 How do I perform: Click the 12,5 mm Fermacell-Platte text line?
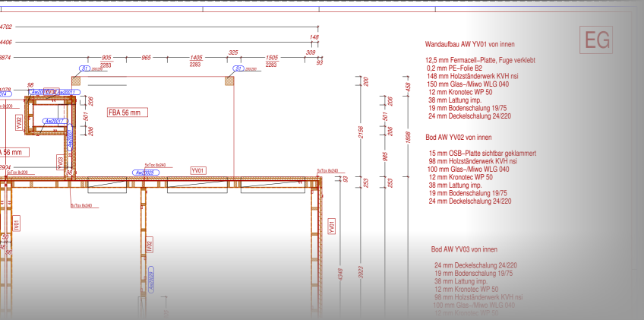pyautogui.click(x=480, y=61)
